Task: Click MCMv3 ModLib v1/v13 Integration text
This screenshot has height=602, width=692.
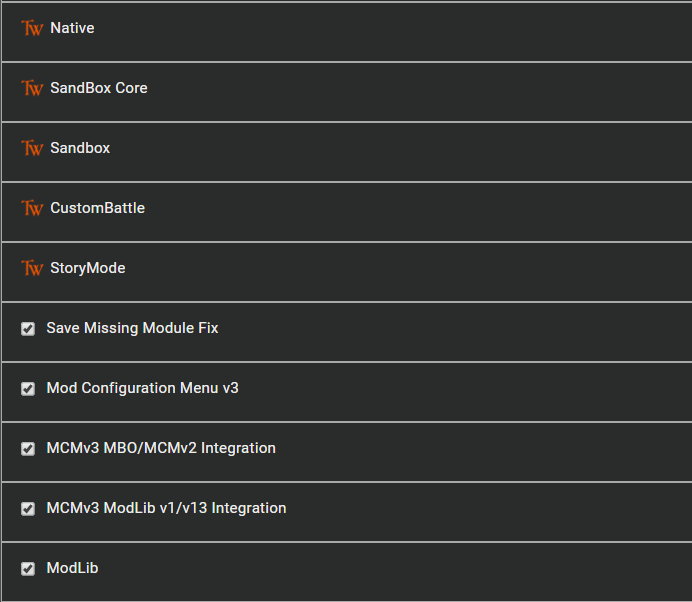Action: pyautogui.click(x=166, y=508)
